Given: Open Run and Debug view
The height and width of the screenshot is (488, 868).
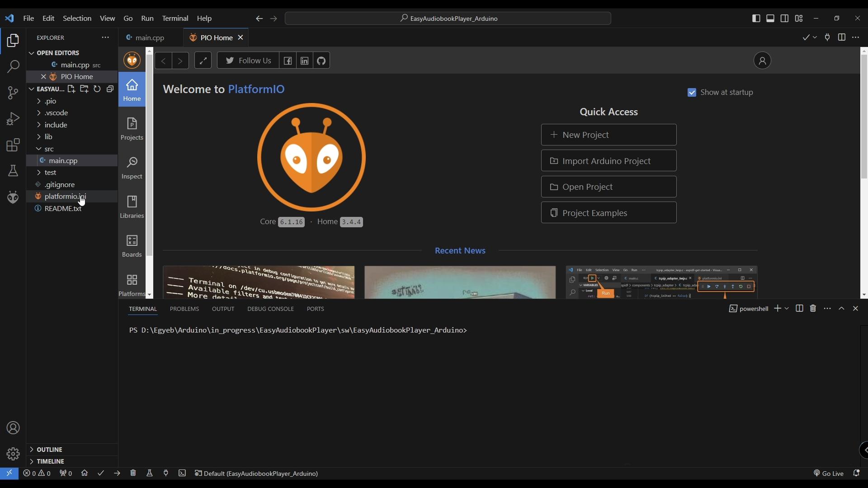Looking at the screenshot, I should point(13,119).
